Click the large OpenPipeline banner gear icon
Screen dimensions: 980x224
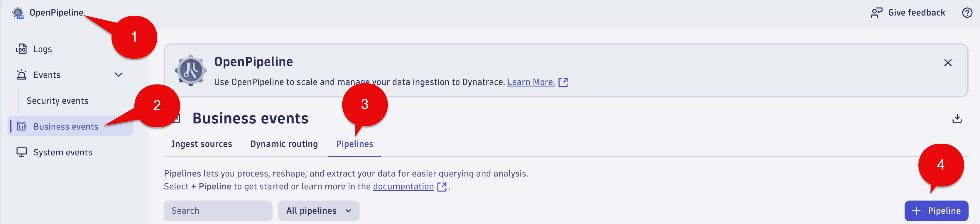click(x=191, y=71)
